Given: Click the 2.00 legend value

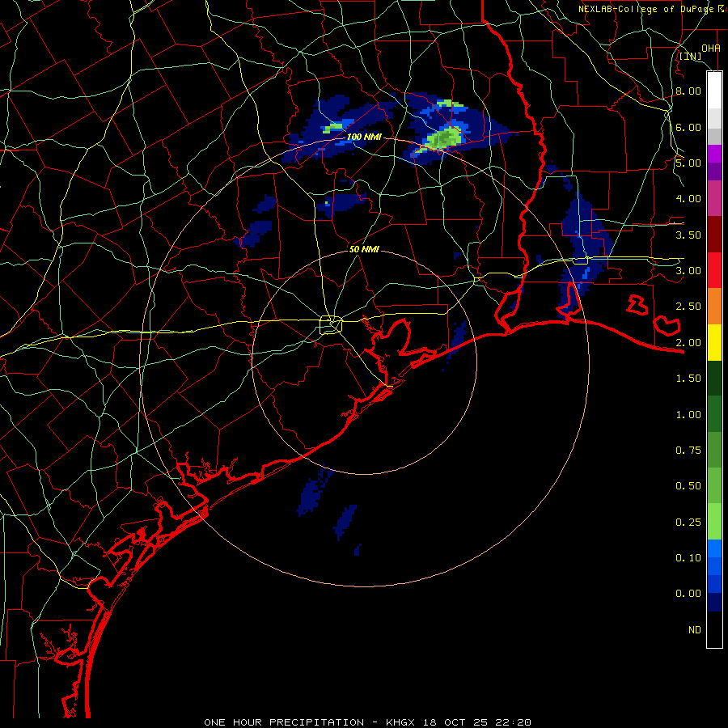Looking at the screenshot, I should 688,343.
